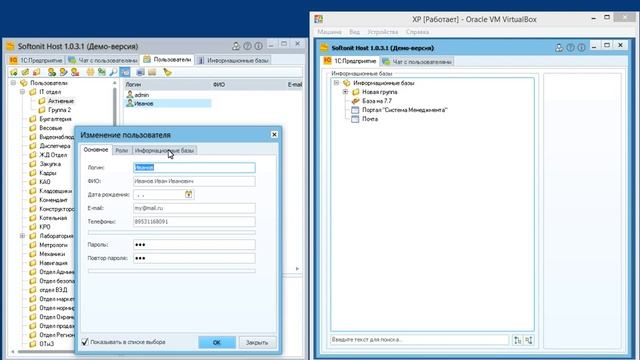Select the Бухгалтерия tree item
This screenshot has height=360, width=640.
click(x=55, y=119)
